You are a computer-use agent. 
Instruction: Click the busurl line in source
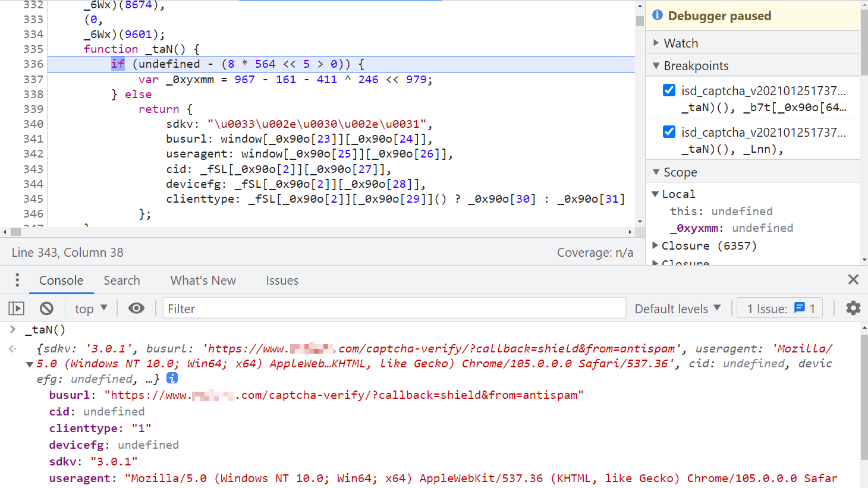299,138
